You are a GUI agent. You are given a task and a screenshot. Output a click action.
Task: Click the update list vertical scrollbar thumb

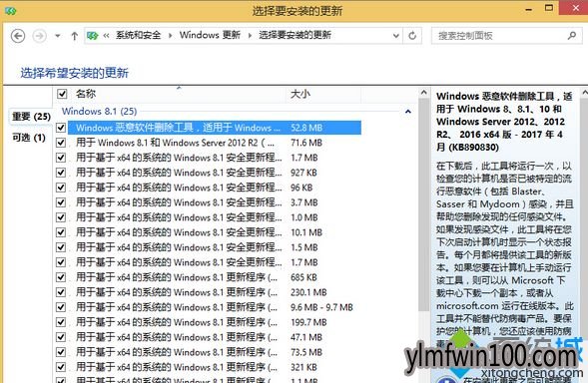[x=423, y=205]
